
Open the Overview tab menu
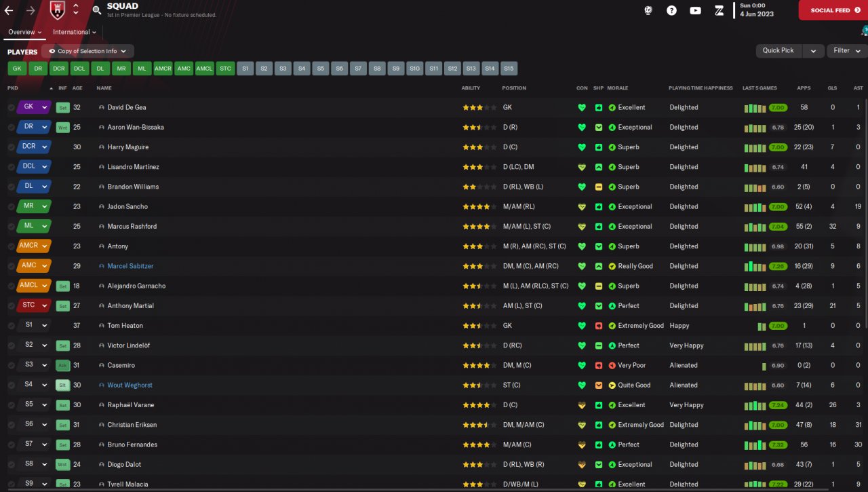(x=25, y=32)
